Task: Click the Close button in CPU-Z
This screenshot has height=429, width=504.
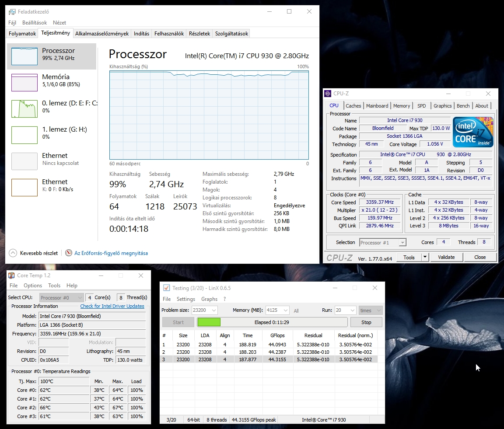Action: (480, 258)
